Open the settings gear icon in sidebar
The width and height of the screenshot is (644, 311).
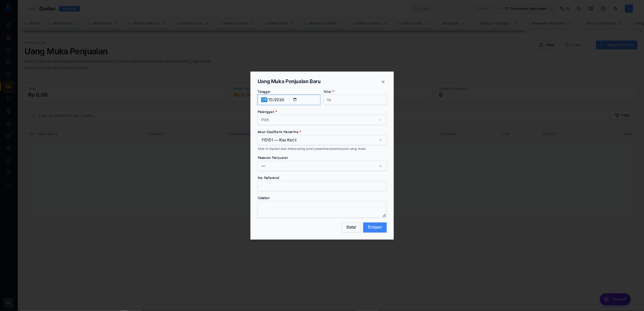9,148
